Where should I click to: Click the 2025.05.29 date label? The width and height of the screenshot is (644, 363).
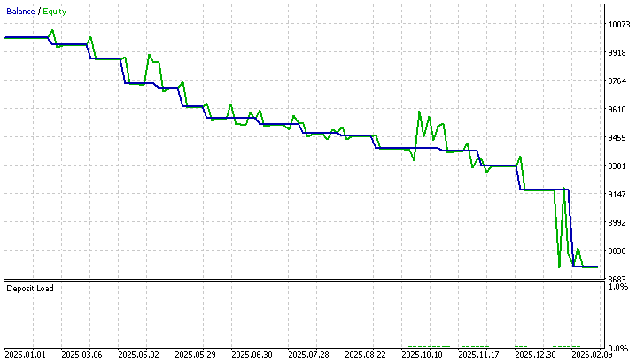tap(195, 354)
